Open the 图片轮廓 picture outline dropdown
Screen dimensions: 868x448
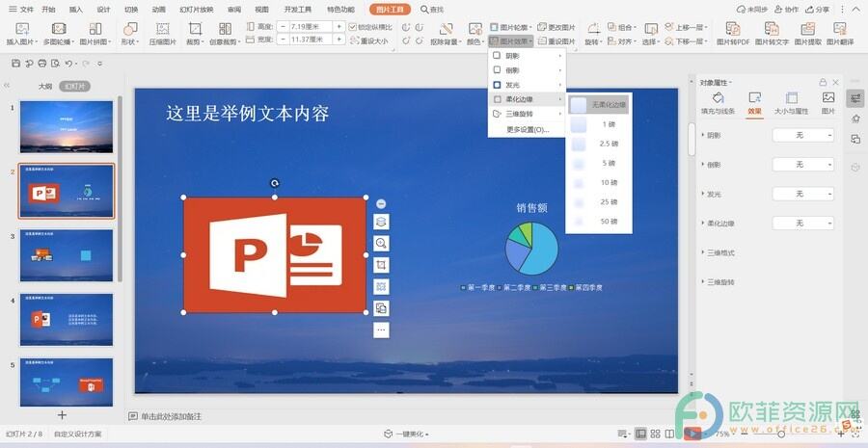click(x=509, y=27)
